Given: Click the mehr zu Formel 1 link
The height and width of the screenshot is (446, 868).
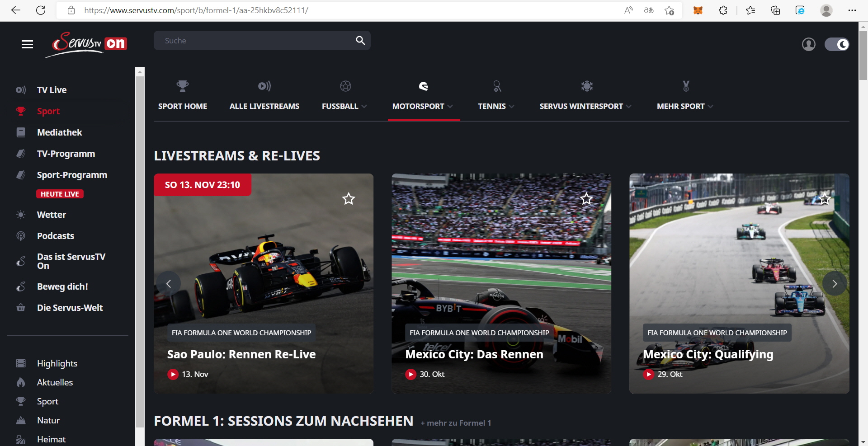Looking at the screenshot, I should (456, 423).
